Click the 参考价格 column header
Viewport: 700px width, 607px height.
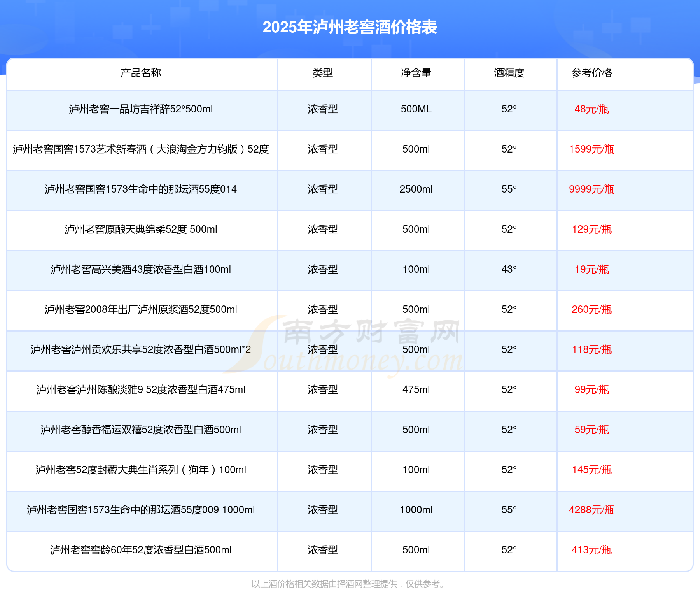(592, 73)
